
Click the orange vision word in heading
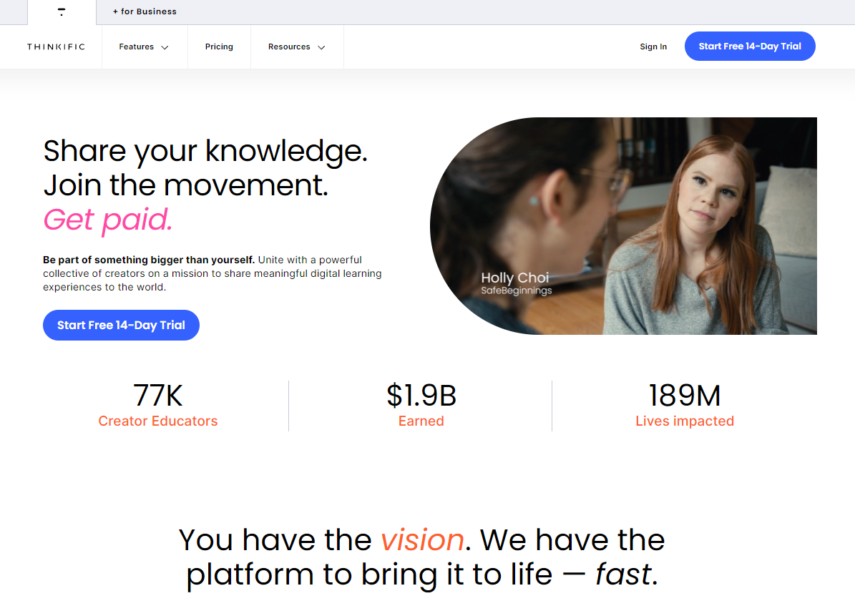point(422,540)
